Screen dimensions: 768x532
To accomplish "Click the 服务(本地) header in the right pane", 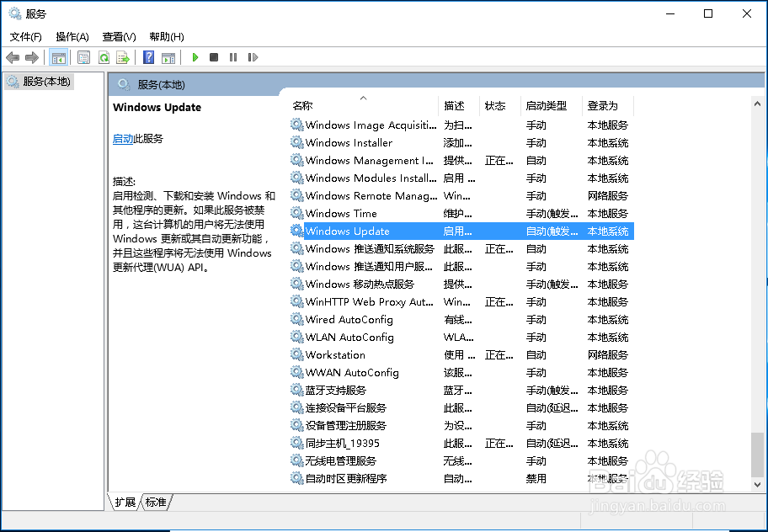I will pyautogui.click(x=161, y=85).
